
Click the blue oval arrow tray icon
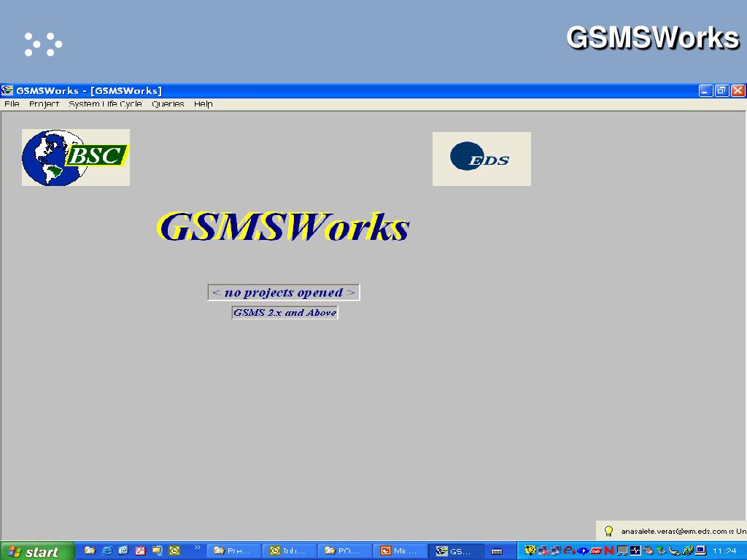point(583,551)
